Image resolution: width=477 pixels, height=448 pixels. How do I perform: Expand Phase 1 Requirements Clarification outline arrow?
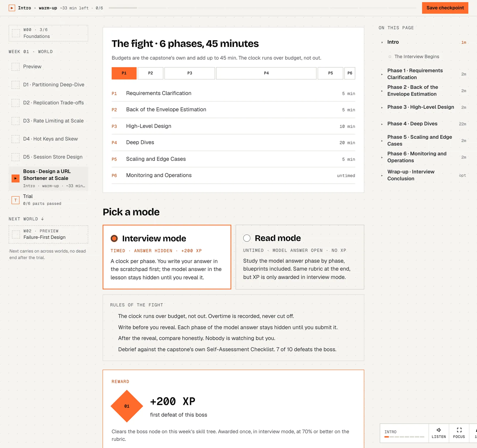point(382,74)
